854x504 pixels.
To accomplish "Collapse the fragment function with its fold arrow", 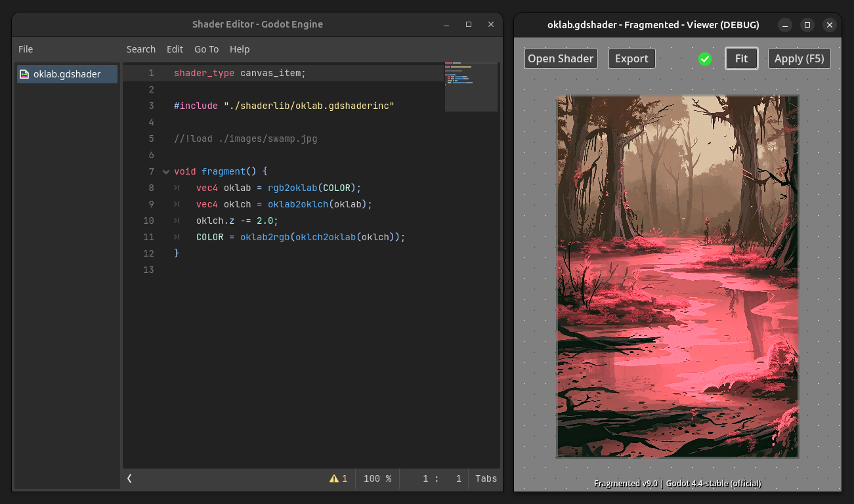I will pos(165,171).
